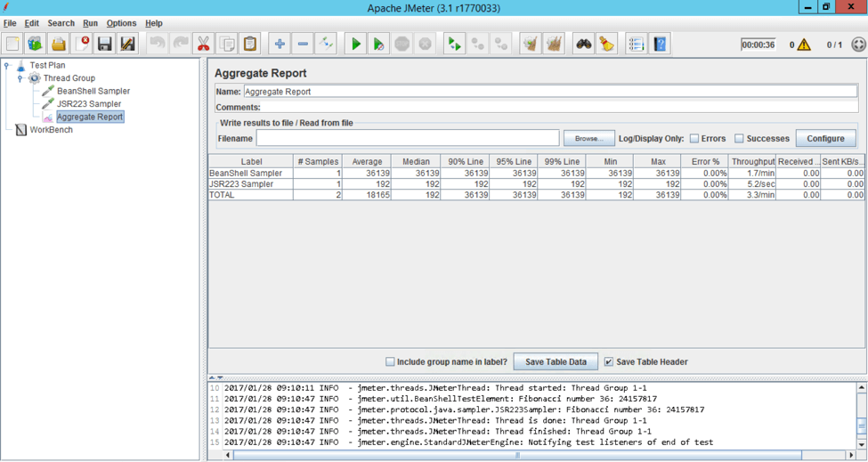The height and width of the screenshot is (462, 868).
Task: Click Start no pauses icon
Action: pos(378,44)
